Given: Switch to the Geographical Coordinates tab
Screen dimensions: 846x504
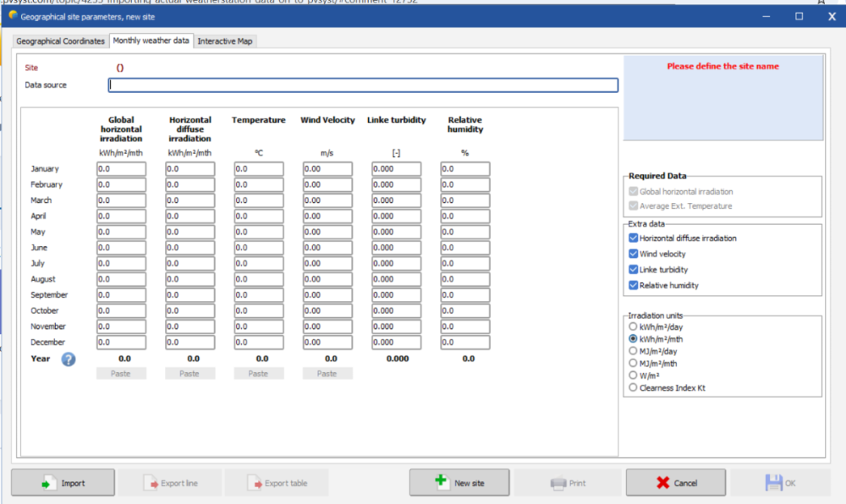Looking at the screenshot, I should point(61,41).
